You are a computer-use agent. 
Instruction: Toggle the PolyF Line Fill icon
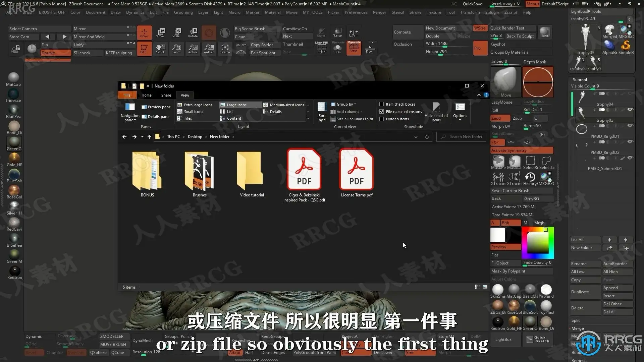pyautogui.click(x=321, y=48)
